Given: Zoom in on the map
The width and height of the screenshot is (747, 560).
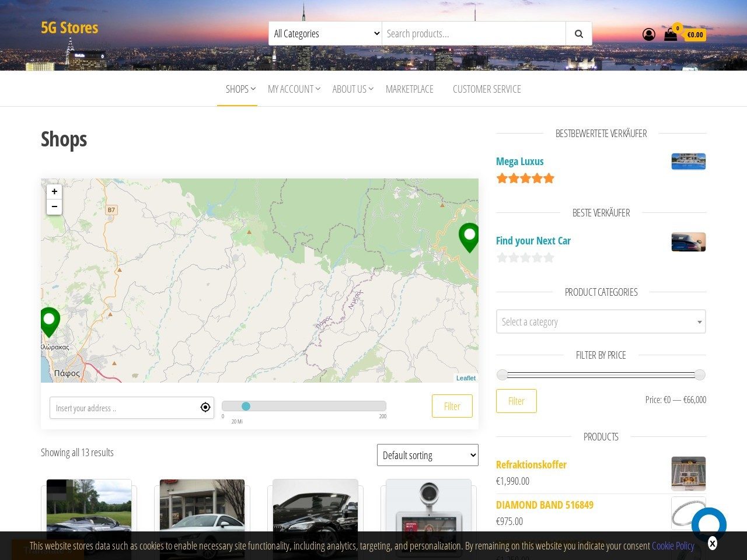Looking at the screenshot, I should tap(54, 191).
